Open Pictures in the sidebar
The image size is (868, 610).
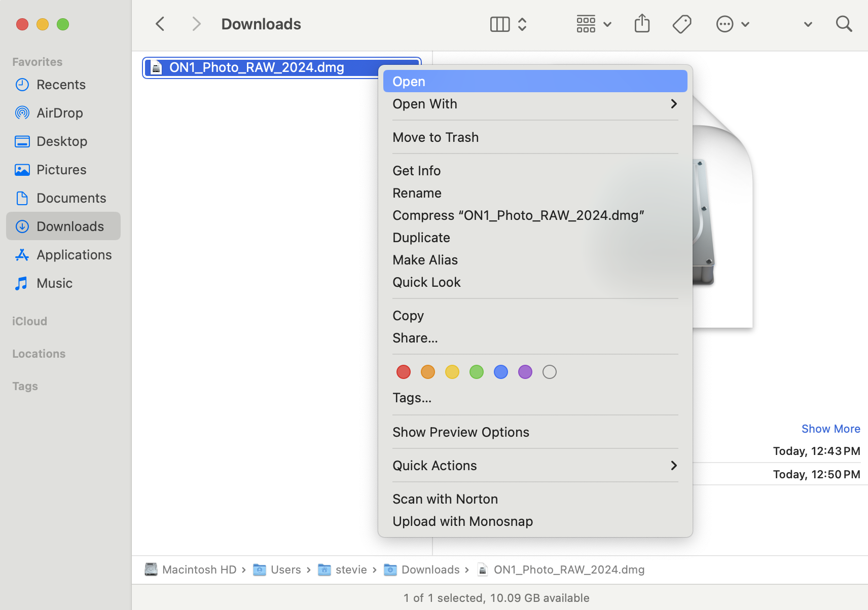63,170
